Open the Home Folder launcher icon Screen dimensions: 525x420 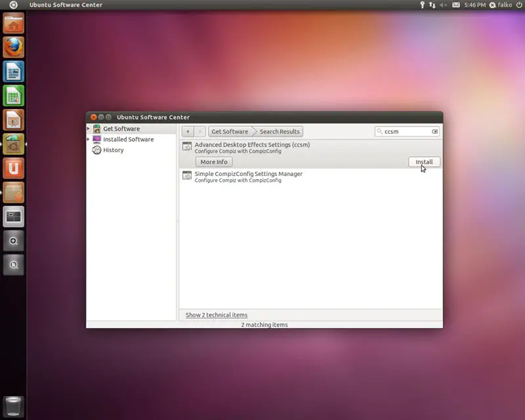point(13,23)
